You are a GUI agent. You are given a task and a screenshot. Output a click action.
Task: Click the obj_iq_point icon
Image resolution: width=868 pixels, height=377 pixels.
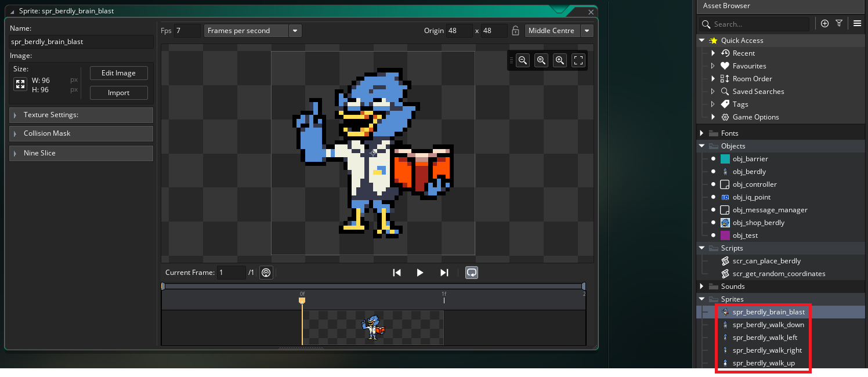(725, 197)
